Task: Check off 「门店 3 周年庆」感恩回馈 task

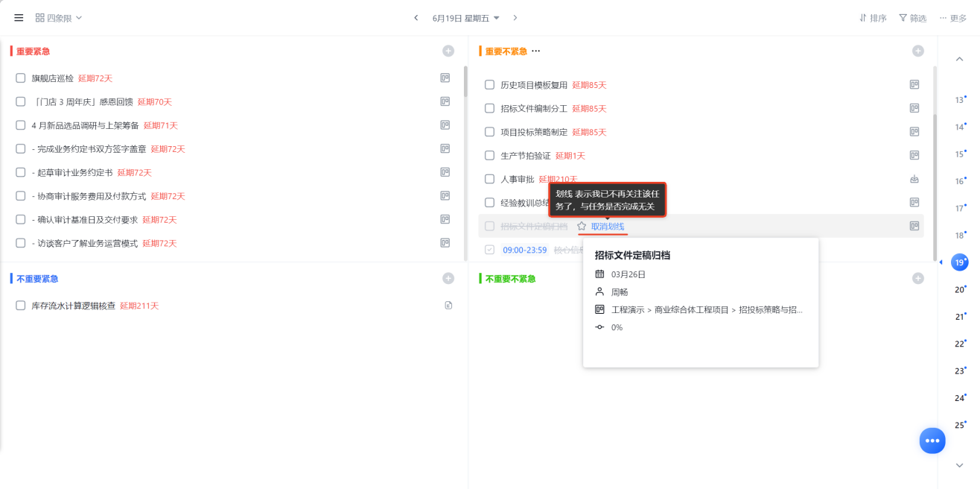Action: pos(21,101)
